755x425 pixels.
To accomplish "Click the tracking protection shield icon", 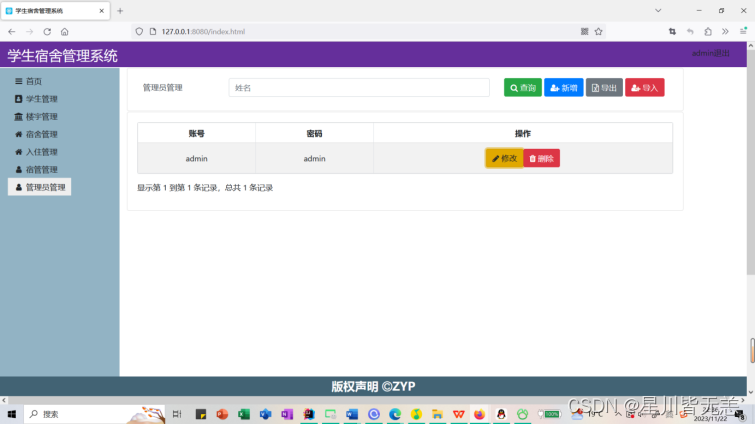I will tap(139, 32).
